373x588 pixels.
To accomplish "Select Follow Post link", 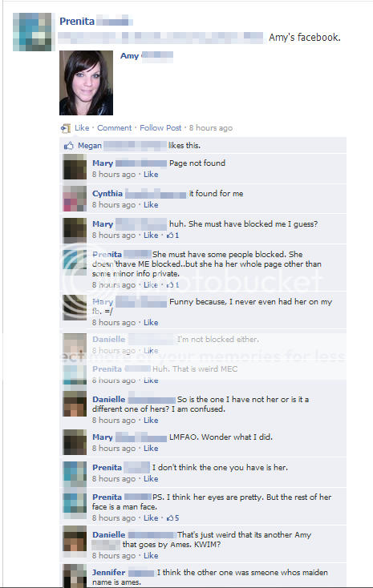I will 160,128.
